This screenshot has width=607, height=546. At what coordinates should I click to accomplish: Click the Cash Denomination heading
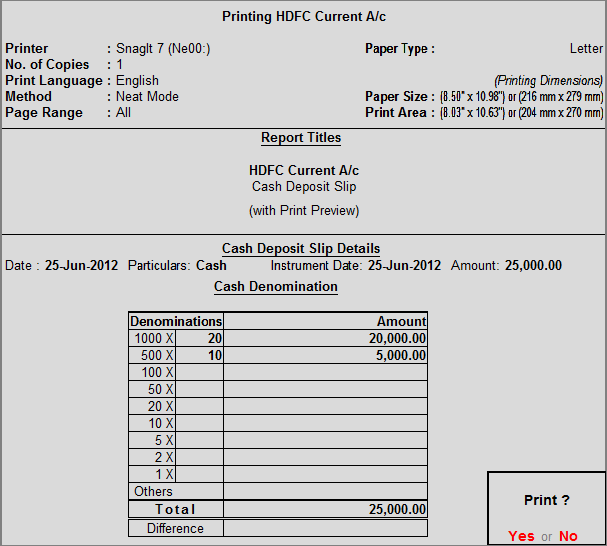(276, 287)
